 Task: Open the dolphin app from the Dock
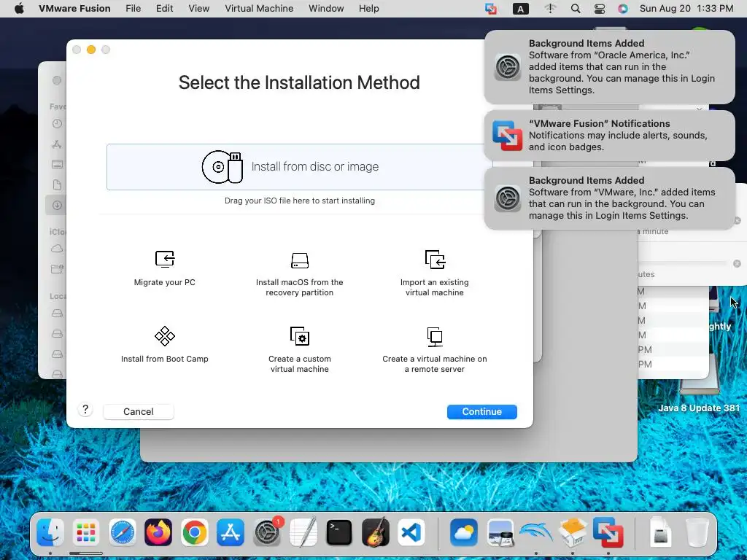tap(536, 532)
